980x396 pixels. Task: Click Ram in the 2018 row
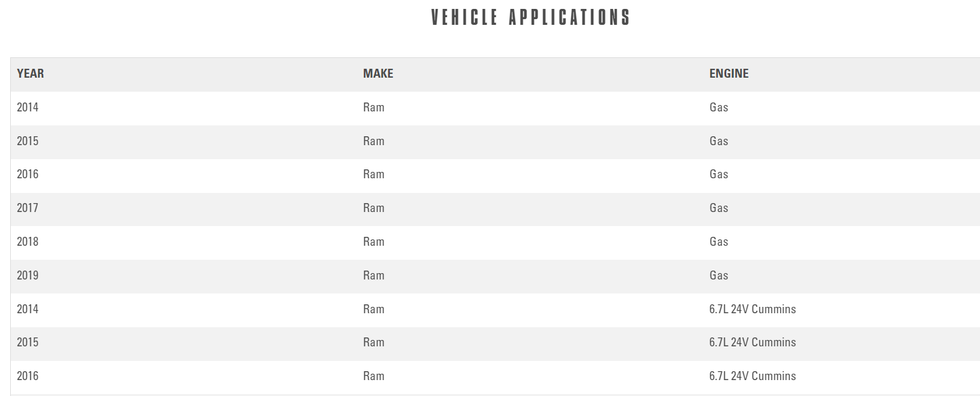[x=373, y=242]
